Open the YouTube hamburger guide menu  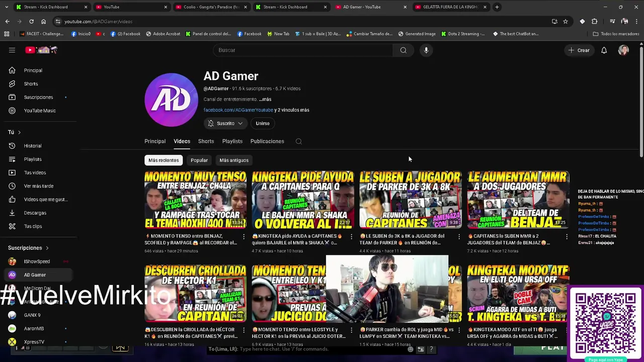[12, 50]
